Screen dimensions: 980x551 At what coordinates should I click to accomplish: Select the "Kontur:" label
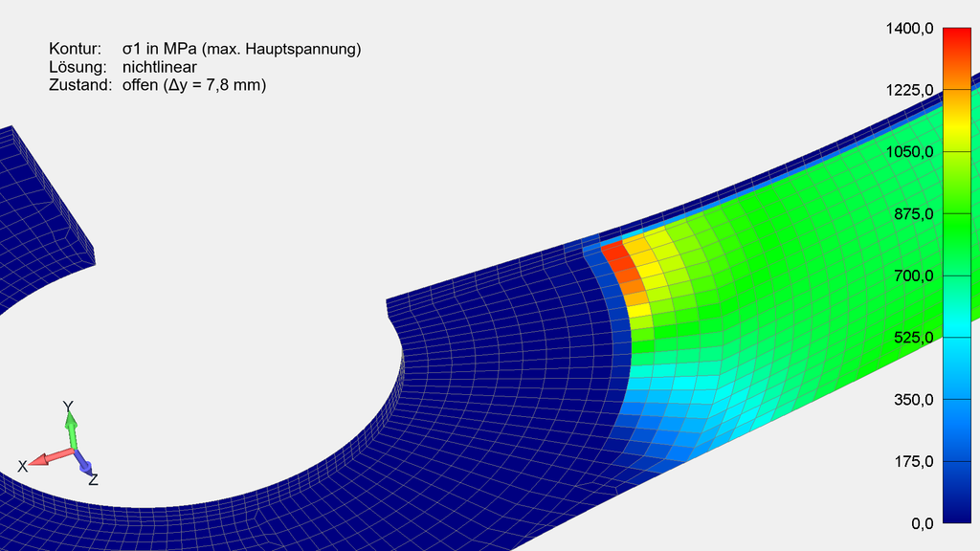point(75,49)
